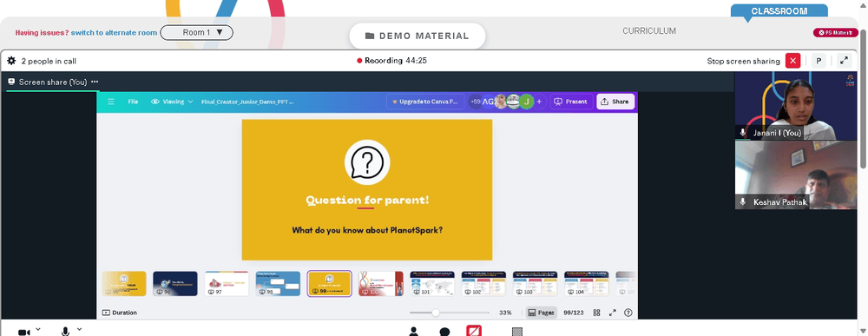
Task: Click the AG collaborator avatar
Action: point(488,102)
